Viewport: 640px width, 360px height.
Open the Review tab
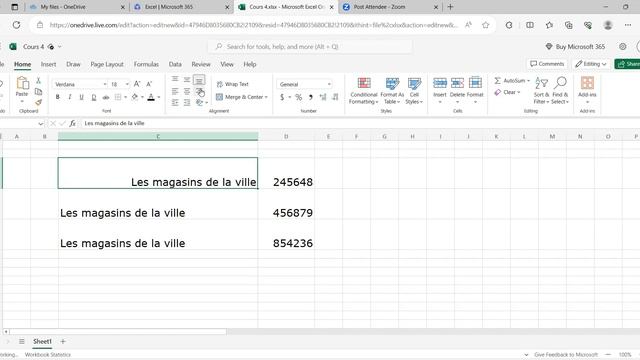(x=201, y=64)
